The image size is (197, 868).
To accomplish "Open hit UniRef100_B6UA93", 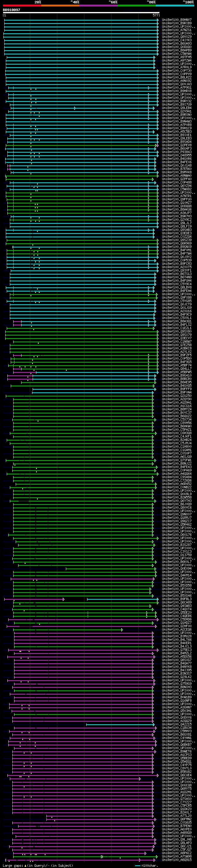I will click(177, 43).
